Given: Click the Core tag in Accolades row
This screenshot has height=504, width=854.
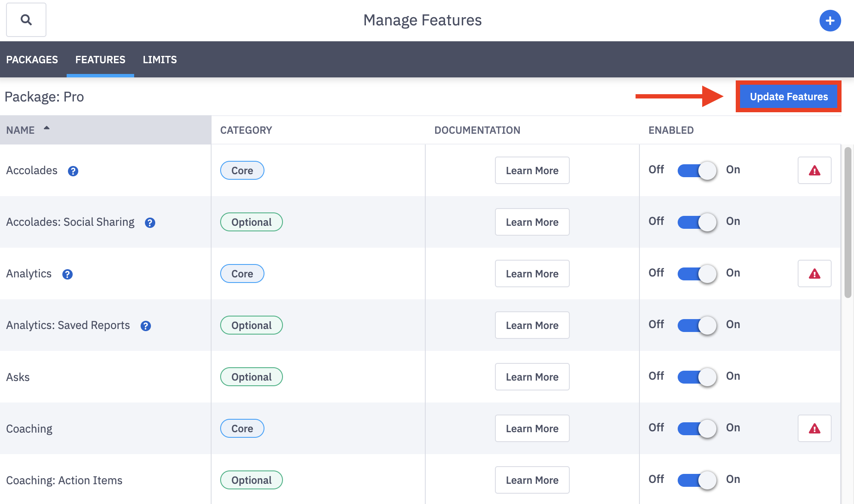Looking at the screenshot, I should tap(242, 170).
